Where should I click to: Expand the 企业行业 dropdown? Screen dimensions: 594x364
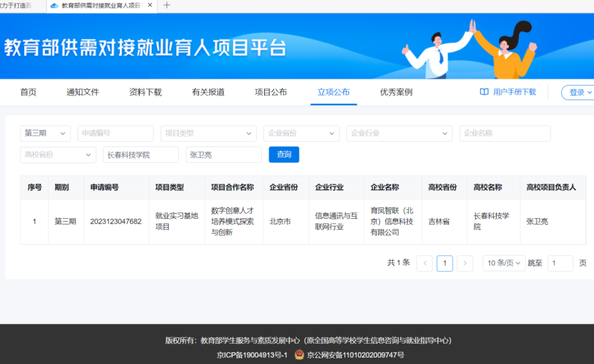[399, 134]
